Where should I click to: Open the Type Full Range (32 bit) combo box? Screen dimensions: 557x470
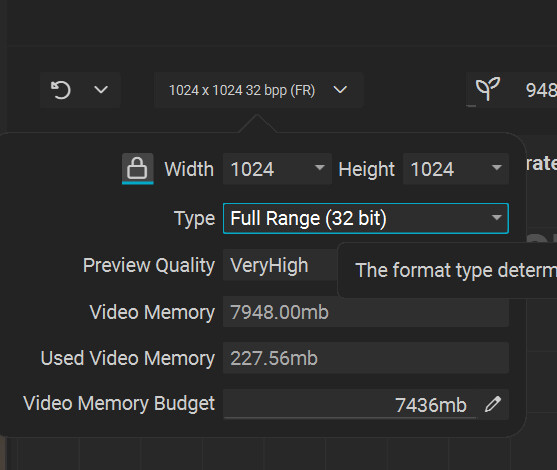tap(366, 218)
